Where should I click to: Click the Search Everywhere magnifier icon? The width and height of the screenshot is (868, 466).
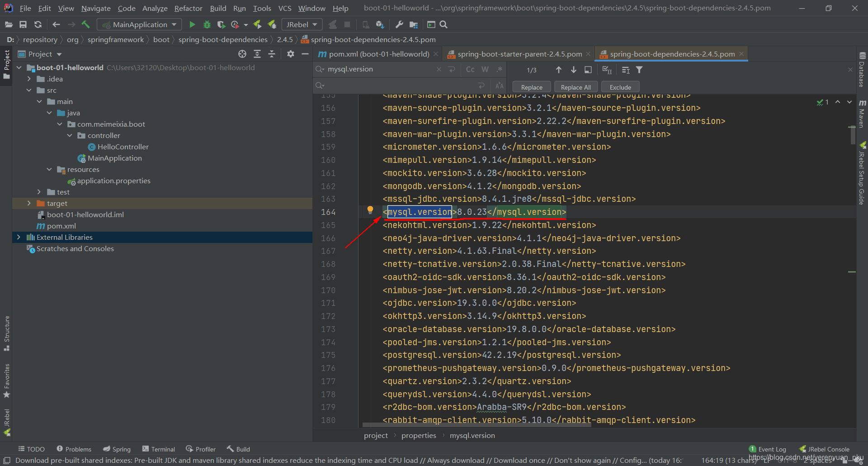pos(443,24)
